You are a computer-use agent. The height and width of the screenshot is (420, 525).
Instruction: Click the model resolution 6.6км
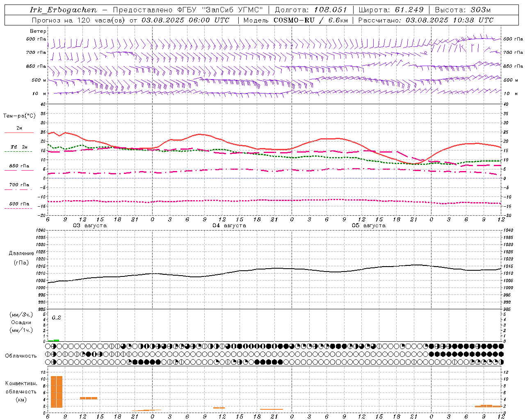pos(338,20)
